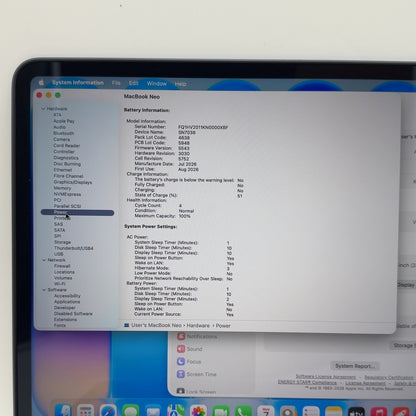The image size is (416, 416).
Task: Open the ENERGY STAR Compliance link
Action: point(307,382)
